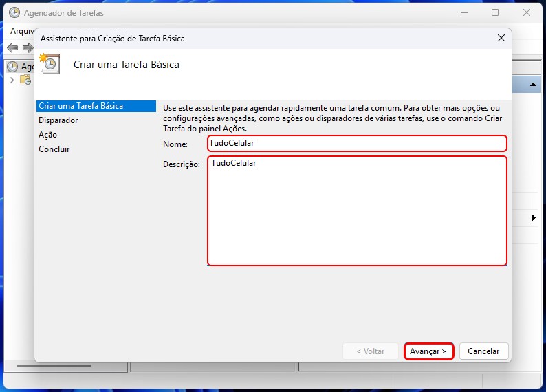Collapse the Actions pane section arrow

(534, 84)
